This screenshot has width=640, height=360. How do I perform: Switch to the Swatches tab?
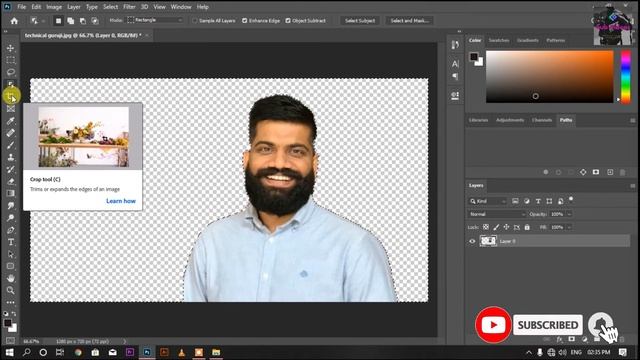(499, 40)
